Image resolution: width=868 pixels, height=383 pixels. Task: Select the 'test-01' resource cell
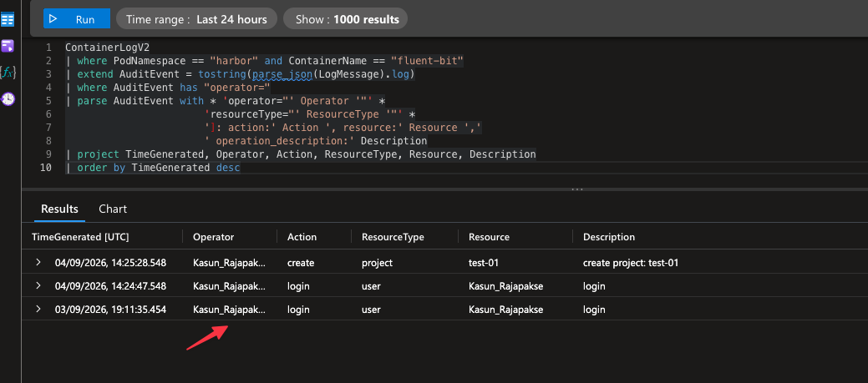[484, 263]
